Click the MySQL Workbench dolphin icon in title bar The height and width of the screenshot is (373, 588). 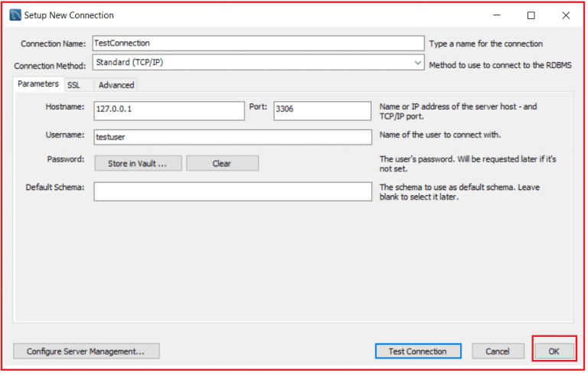click(14, 15)
